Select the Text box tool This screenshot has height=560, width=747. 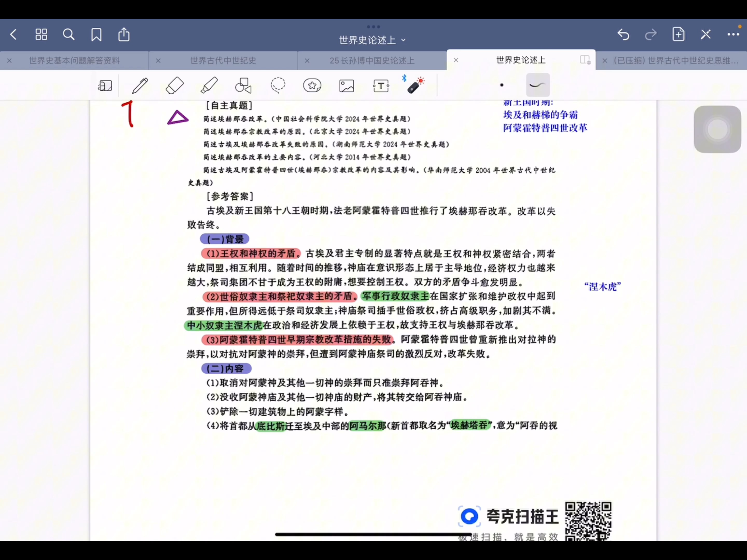tap(381, 86)
